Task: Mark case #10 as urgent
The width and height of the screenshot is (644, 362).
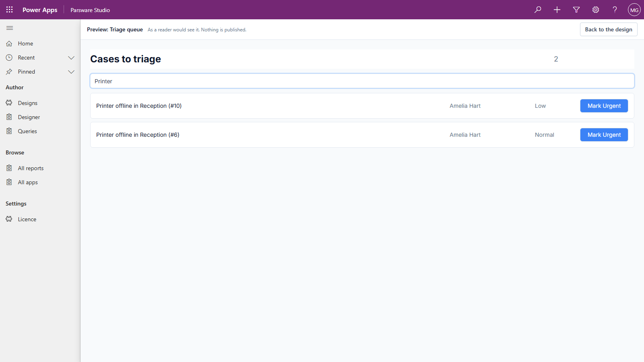Action: (604, 106)
